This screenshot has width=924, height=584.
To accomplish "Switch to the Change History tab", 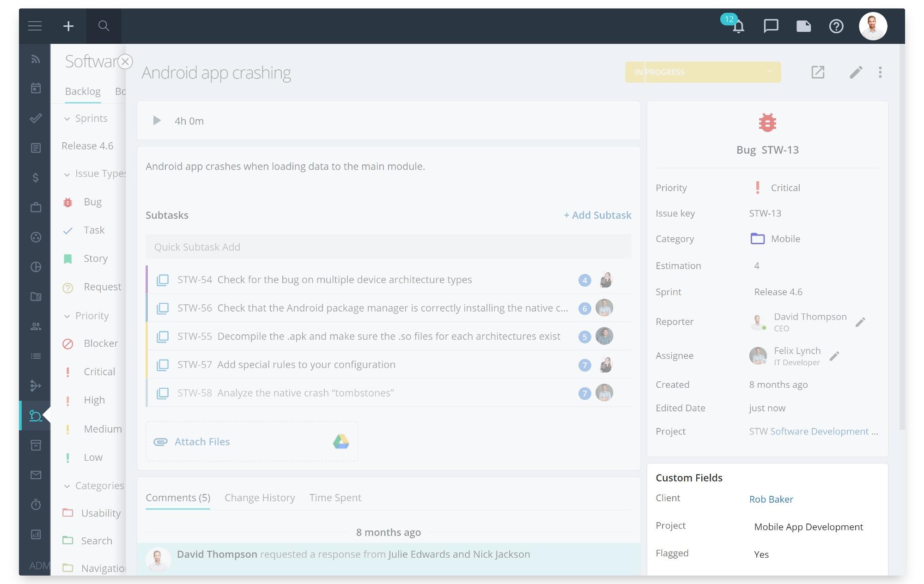I will (x=260, y=498).
